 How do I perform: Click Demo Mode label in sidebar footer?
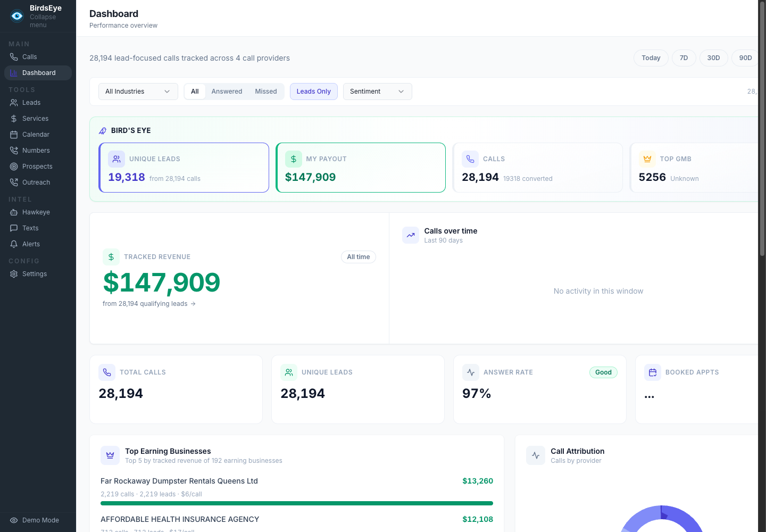40,520
